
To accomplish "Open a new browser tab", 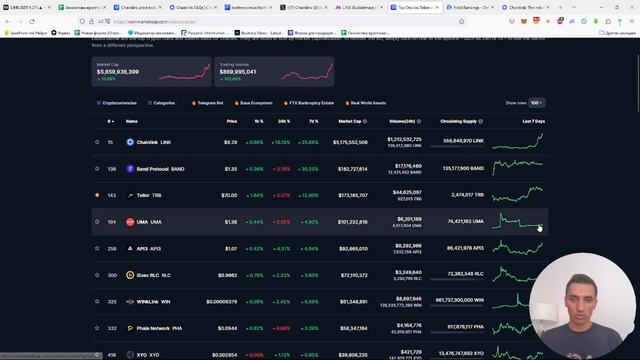I will (x=560, y=7).
